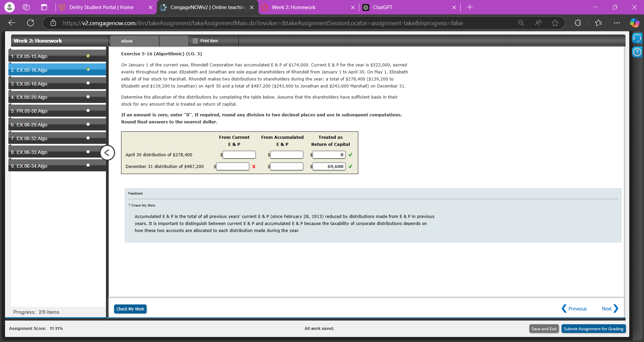Select item 6 EX.06-29.Algo

click(57, 125)
